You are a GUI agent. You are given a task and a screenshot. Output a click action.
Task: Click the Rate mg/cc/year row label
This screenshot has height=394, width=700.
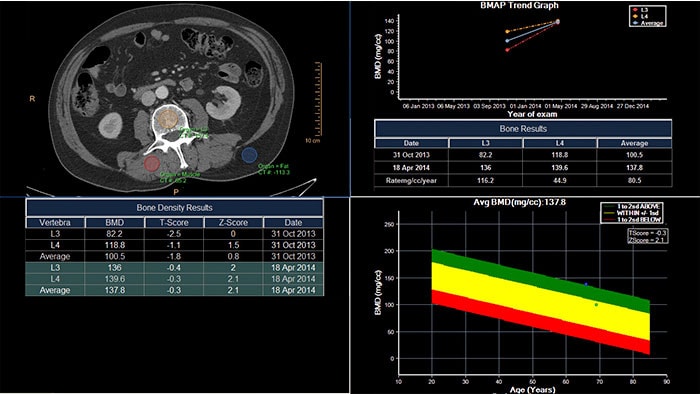coord(411,180)
